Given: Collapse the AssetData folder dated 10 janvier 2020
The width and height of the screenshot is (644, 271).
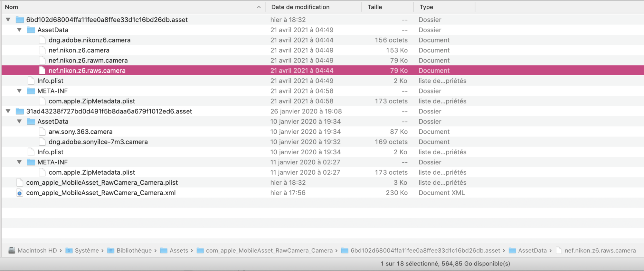Looking at the screenshot, I should pos(19,121).
